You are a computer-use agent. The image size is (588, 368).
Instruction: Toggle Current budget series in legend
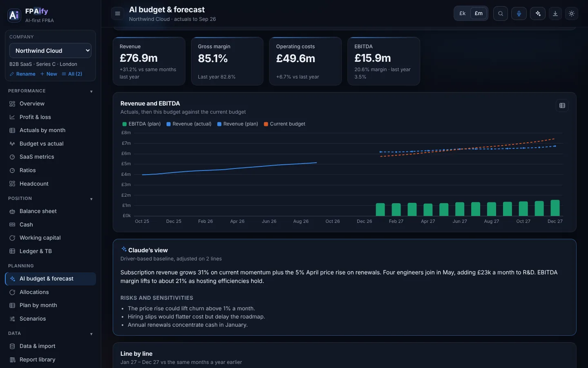click(x=285, y=124)
